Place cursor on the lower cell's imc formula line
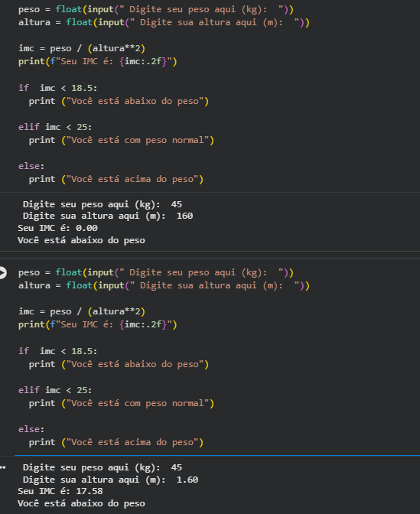 tap(82, 311)
